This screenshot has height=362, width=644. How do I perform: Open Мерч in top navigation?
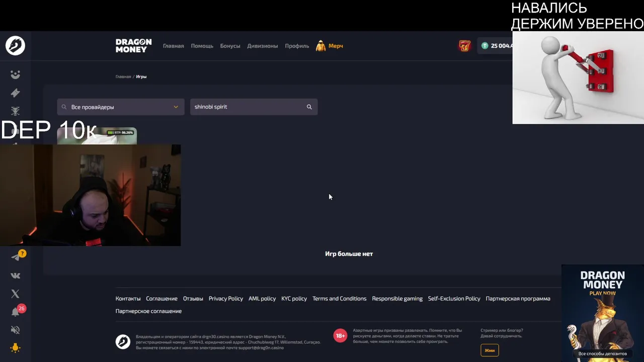336,46
